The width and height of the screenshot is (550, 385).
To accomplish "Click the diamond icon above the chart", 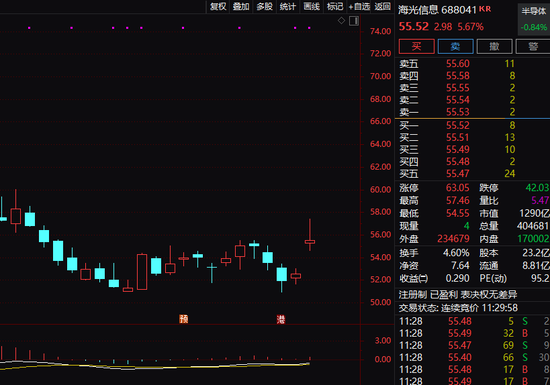I will 341,21.
